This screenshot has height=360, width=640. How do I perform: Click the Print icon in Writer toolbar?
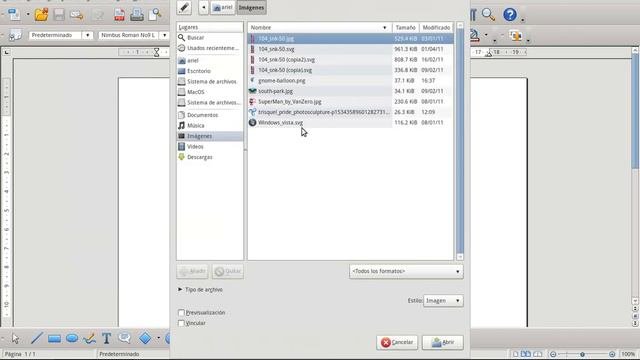pos(137,15)
